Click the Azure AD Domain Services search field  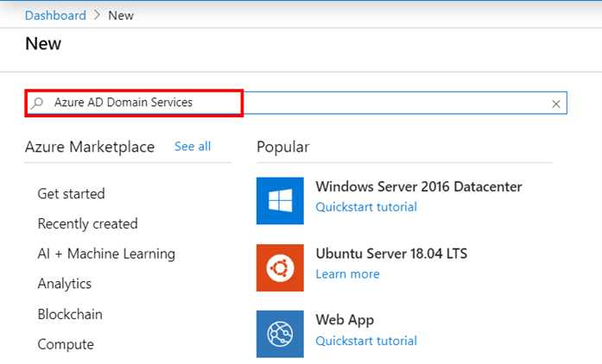pos(295,103)
